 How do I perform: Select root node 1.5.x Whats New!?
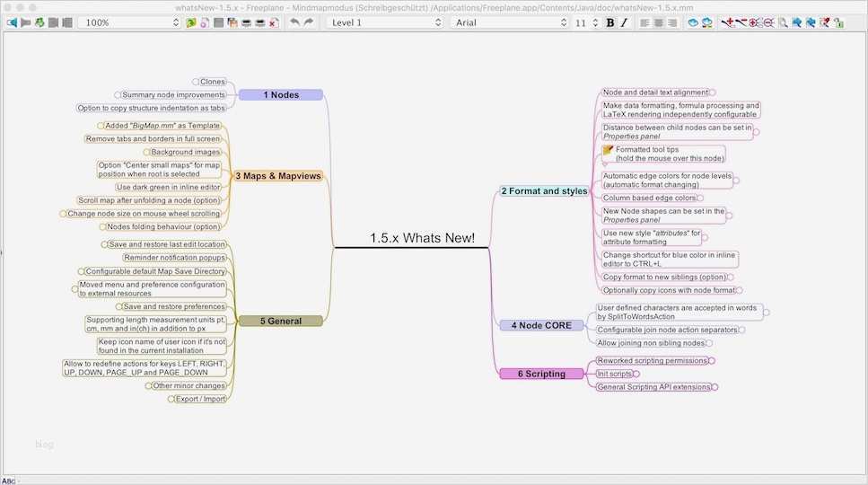click(423, 238)
